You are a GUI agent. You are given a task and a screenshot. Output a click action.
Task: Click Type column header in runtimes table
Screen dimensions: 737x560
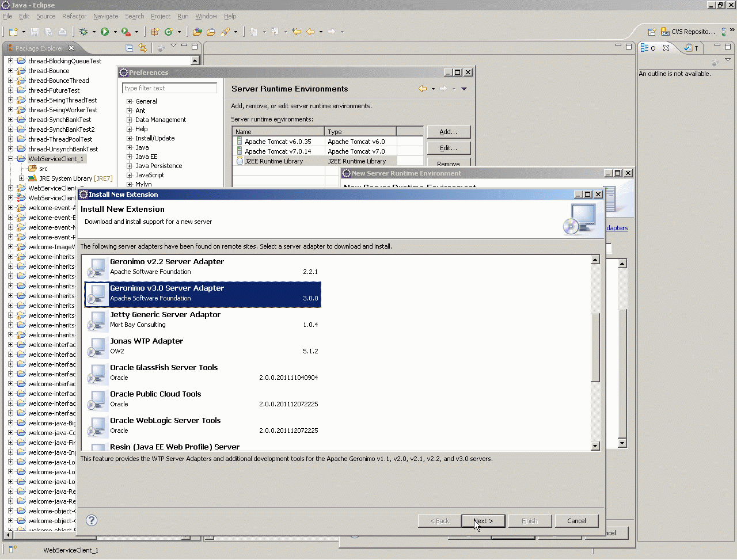tap(360, 132)
